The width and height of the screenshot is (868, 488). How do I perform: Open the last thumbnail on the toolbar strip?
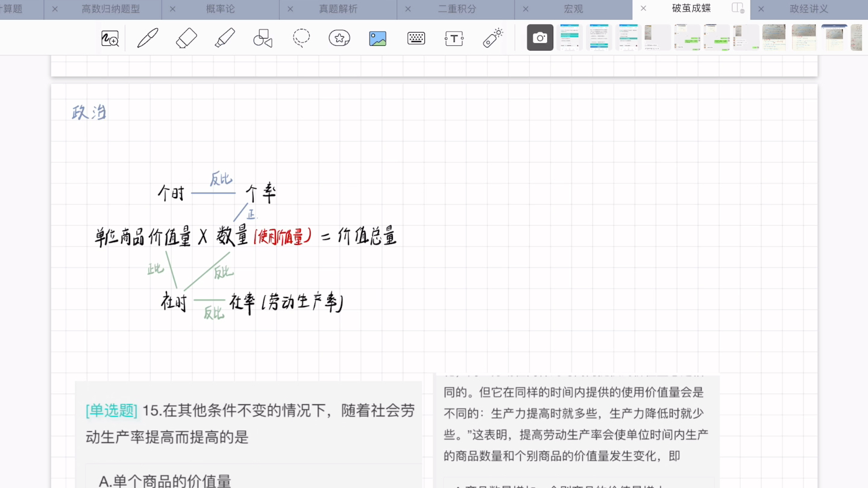(x=857, y=37)
